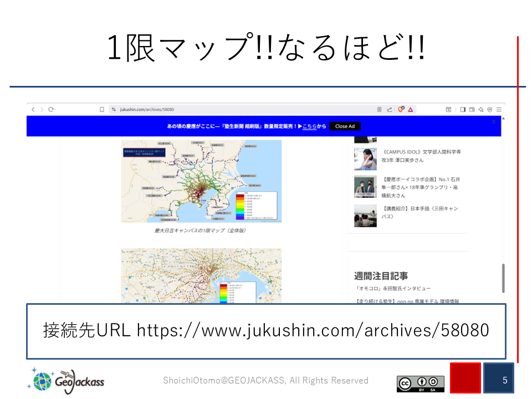Image resolution: width=532 pixels, height=399 pixels.
Task: Click the full 1限マップ overview map image
Action: [201, 181]
